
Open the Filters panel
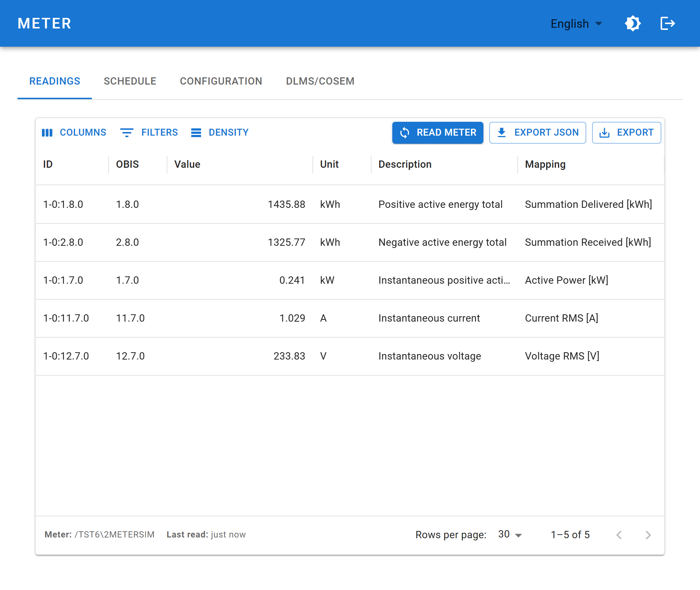coord(149,132)
